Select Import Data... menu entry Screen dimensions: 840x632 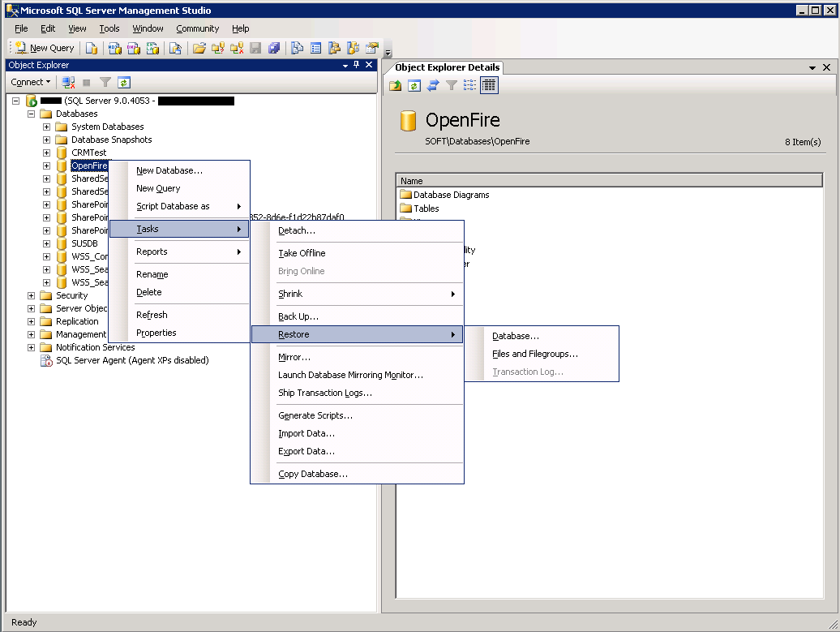tap(358, 433)
